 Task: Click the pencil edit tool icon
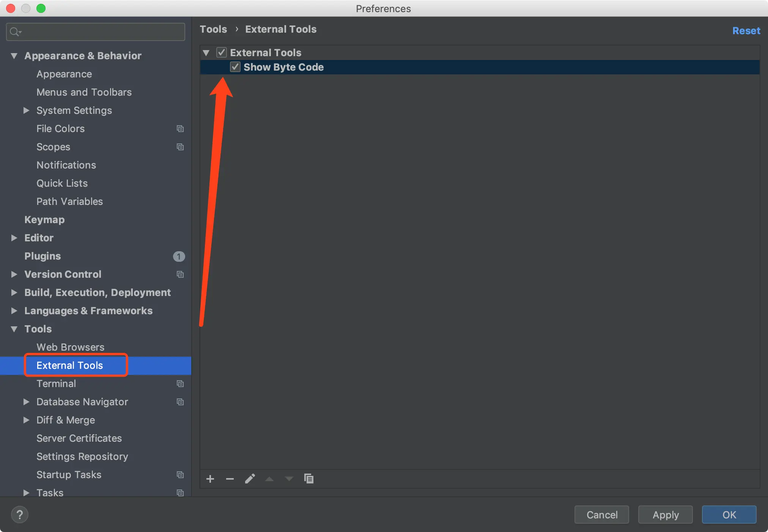point(250,479)
